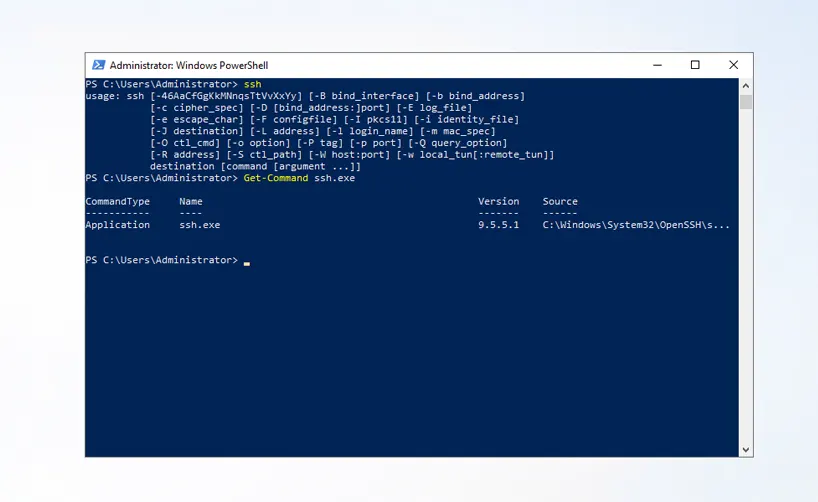
Task: Click 'destination [command [argument ...]]' line
Action: (255, 166)
